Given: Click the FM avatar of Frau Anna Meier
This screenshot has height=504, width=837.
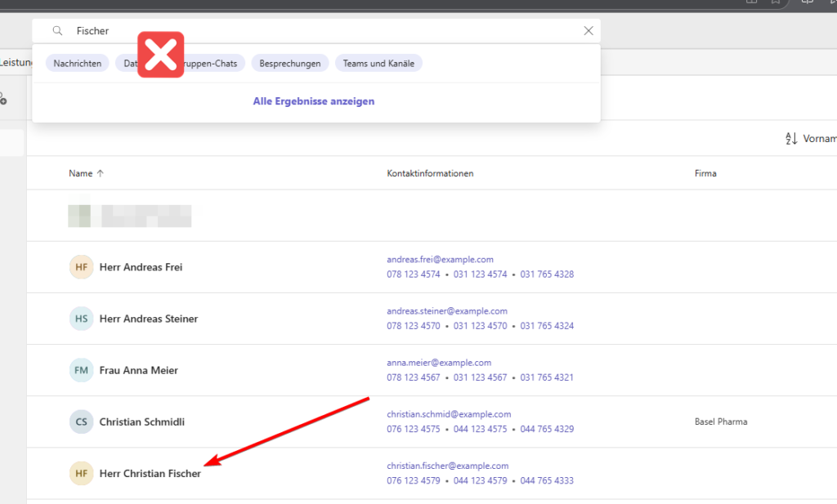Looking at the screenshot, I should pyautogui.click(x=82, y=370).
